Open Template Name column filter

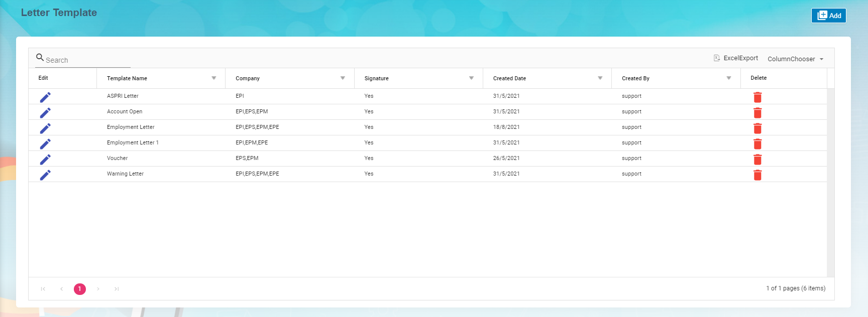(214, 78)
